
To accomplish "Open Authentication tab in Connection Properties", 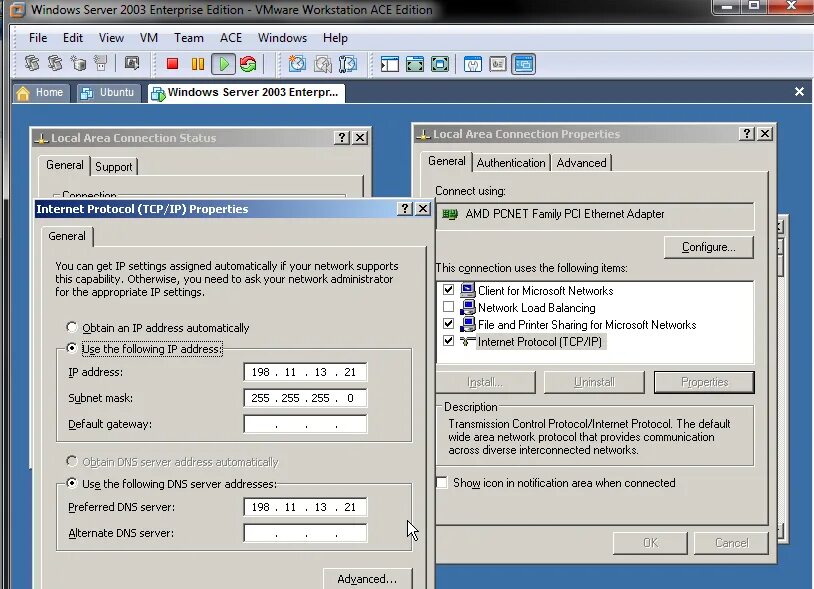I will point(511,163).
